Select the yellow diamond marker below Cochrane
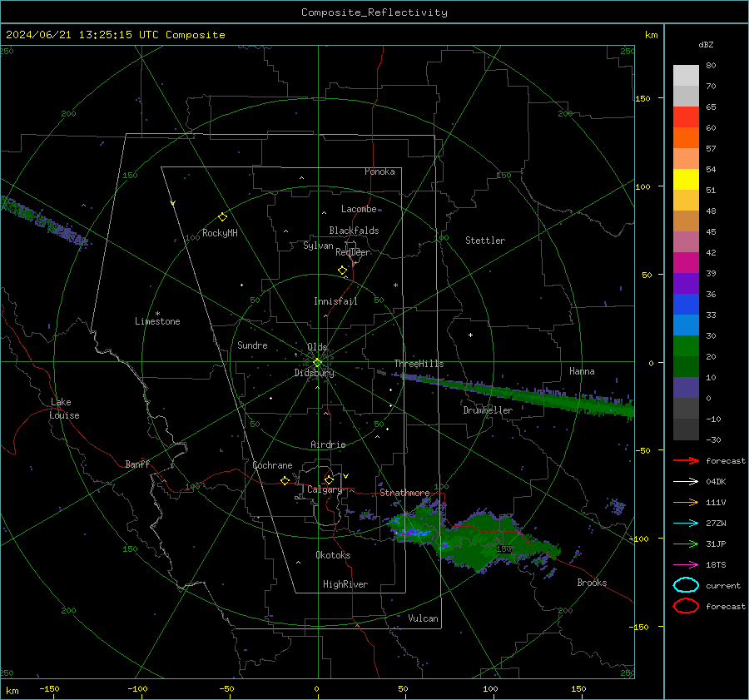The width and height of the screenshot is (749, 700). click(285, 480)
